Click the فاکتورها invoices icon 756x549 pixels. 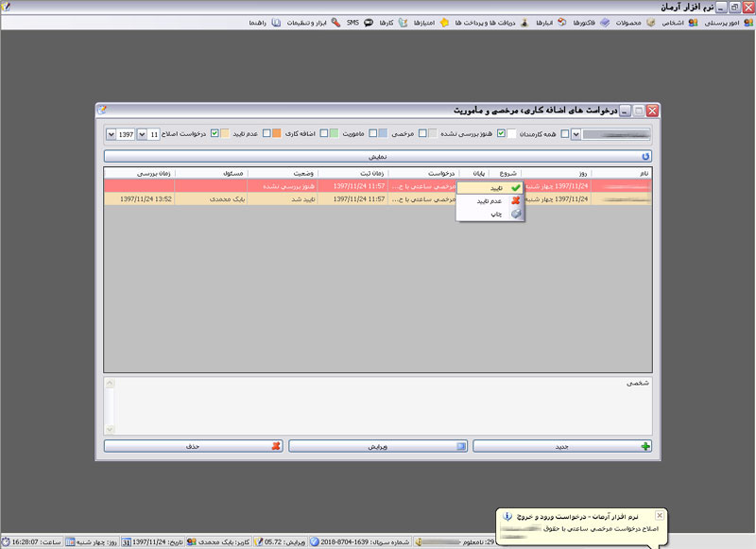[605, 23]
